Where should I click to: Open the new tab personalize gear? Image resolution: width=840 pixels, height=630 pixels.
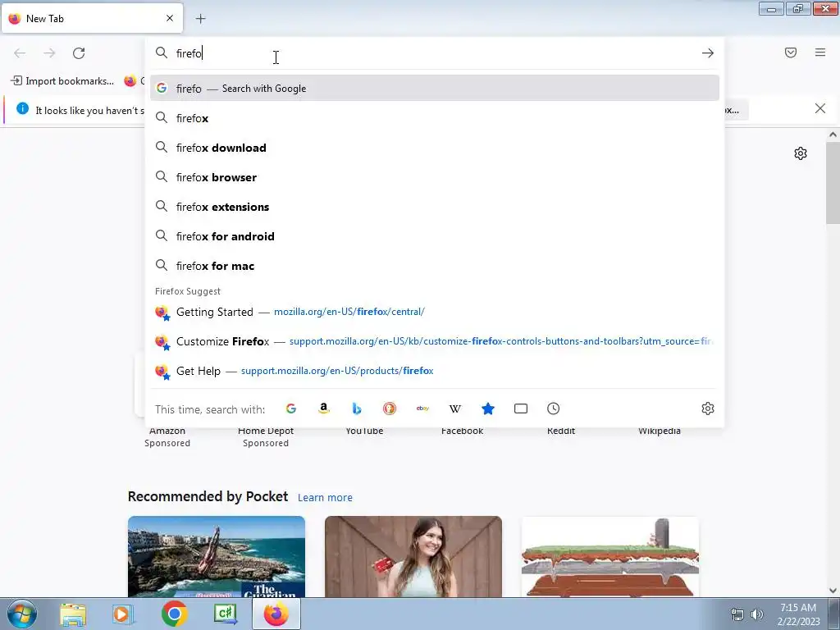point(801,153)
